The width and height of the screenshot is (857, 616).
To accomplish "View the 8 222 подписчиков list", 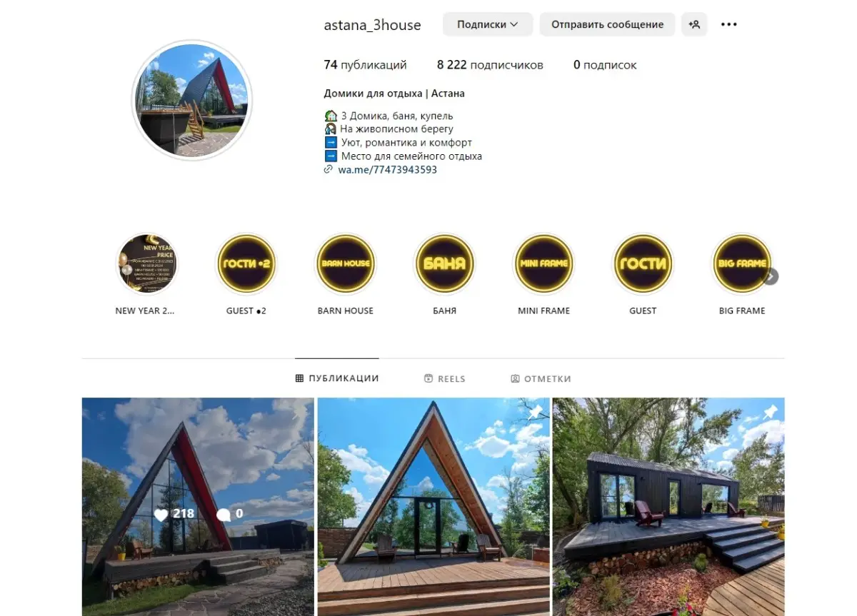I will pyautogui.click(x=490, y=65).
